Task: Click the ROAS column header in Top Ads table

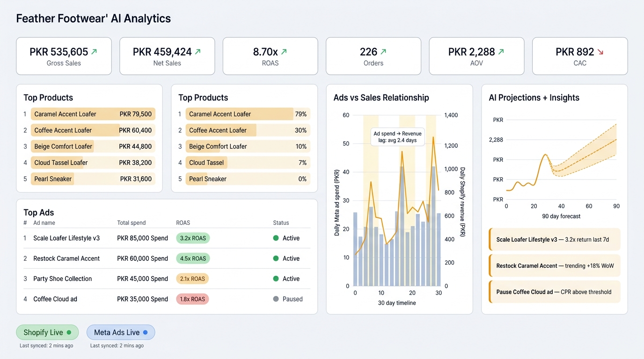Action: tap(183, 223)
